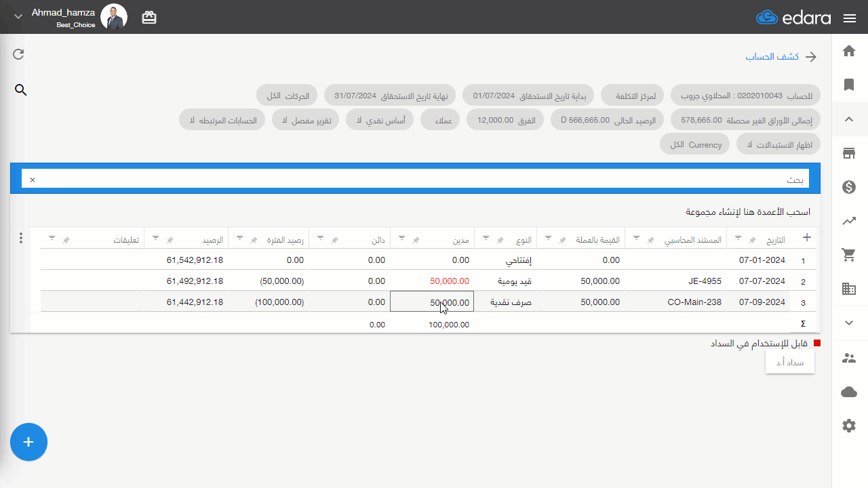Screen dimensions: 868x488
Task: Open filter for المستند المحاسبي column
Action: (x=637, y=239)
